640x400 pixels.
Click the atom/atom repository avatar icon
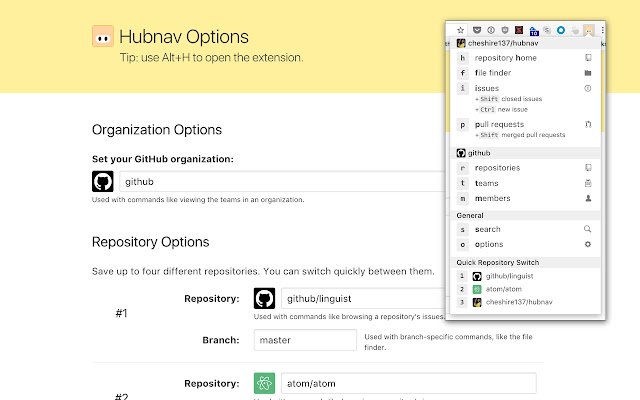click(x=264, y=383)
